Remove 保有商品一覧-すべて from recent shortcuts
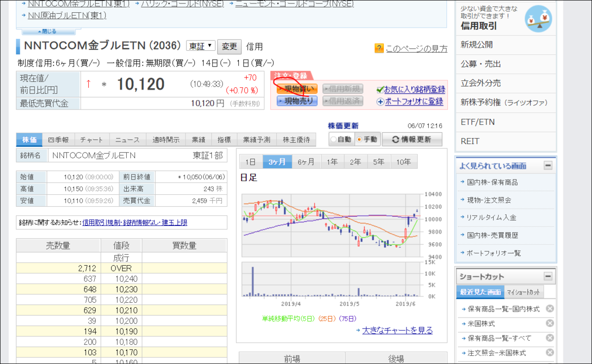 tap(550, 338)
